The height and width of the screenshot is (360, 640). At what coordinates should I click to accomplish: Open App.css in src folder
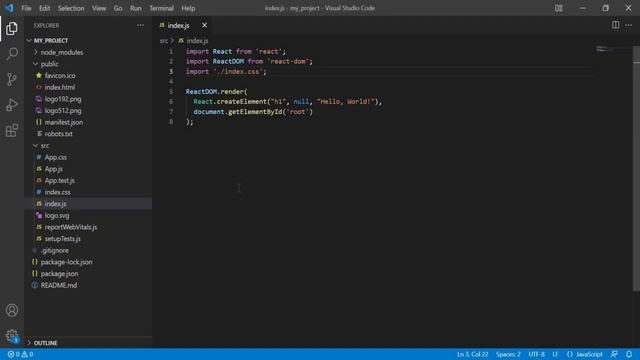pyautogui.click(x=88, y=157)
